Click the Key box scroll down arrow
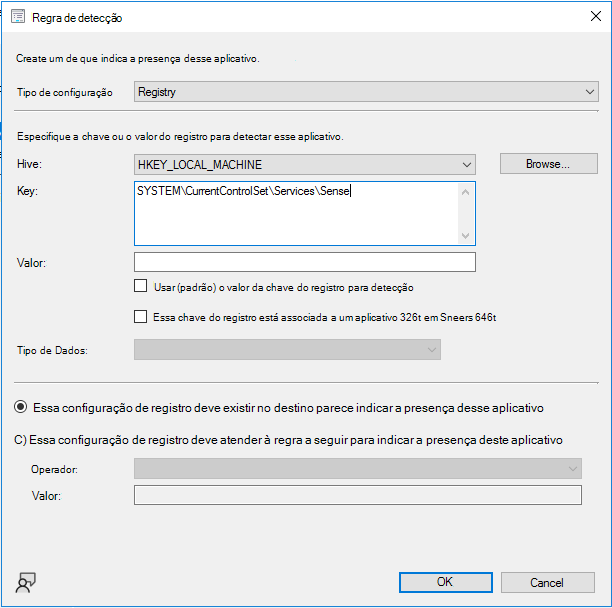Viewport: 612px width, 608px height. pos(465,236)
